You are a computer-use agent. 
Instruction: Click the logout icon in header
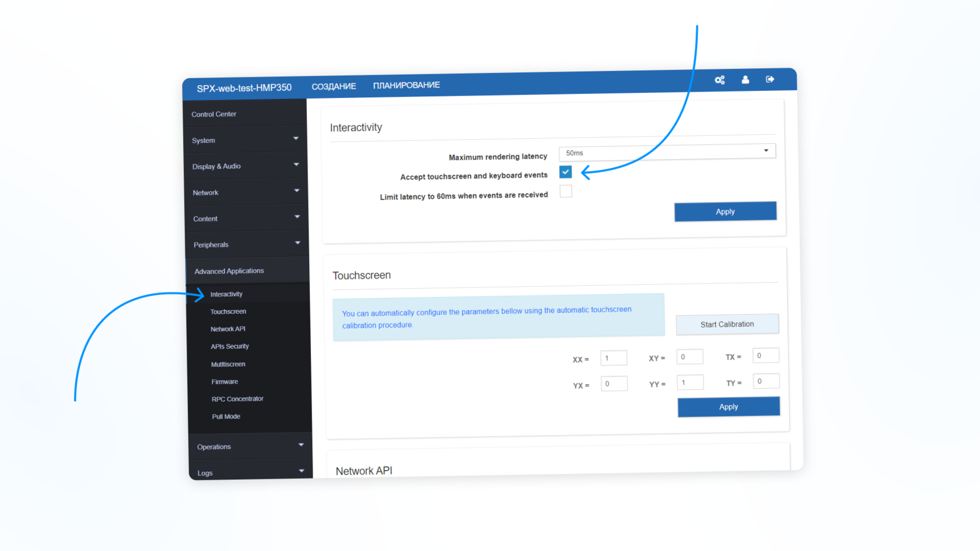point(770,79)
